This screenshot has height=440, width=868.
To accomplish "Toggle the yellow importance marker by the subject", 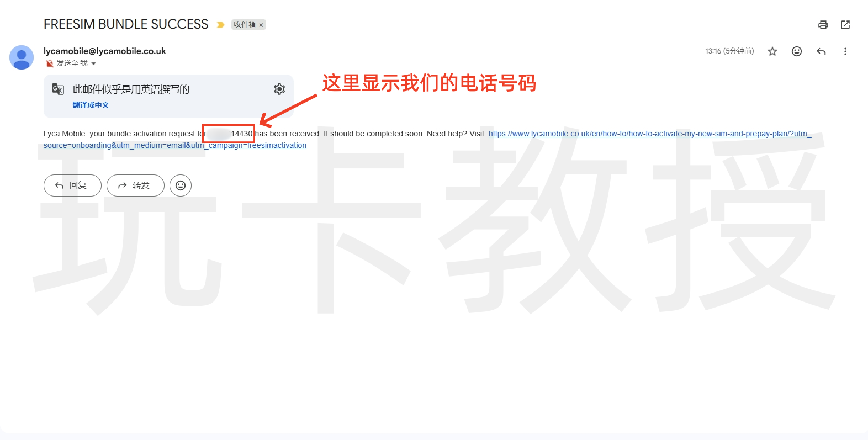I will [x=220, y=25].
